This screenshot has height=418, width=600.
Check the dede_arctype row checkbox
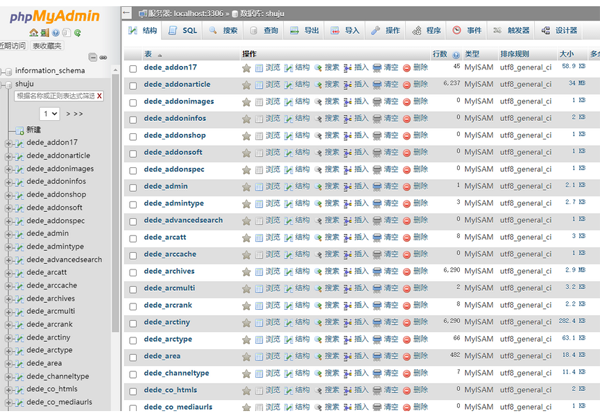(133, 340)
